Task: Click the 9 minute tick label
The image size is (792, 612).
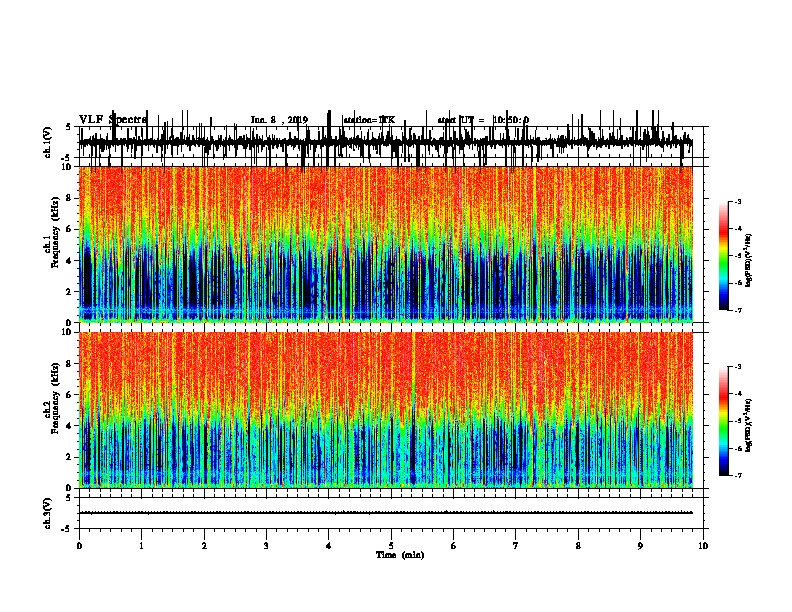Action: [x=640, y=546]
